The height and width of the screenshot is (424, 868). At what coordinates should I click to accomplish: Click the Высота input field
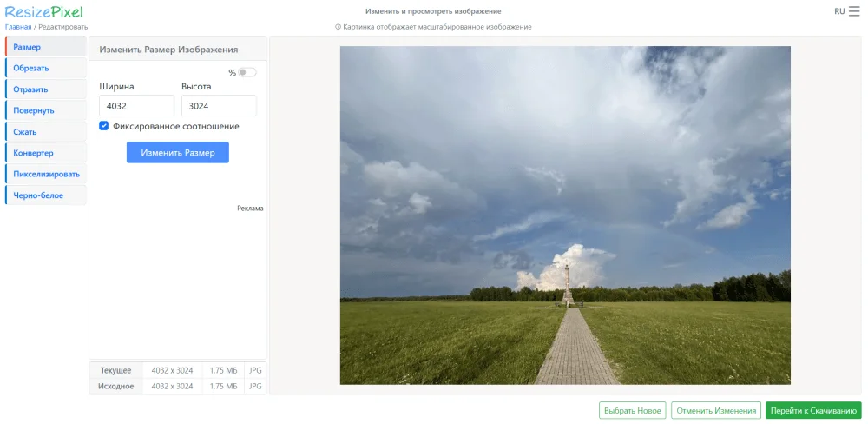pos(219,105)
